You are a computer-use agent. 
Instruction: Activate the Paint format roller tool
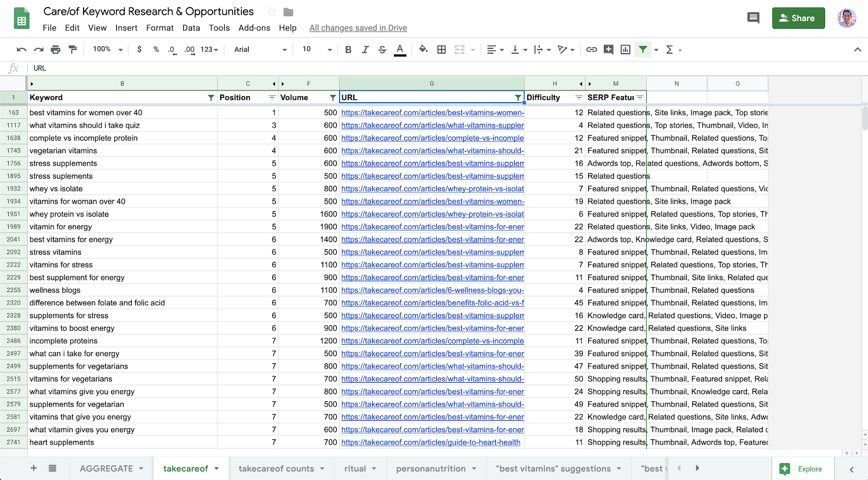pyautogui.click(x=73, y=49)
